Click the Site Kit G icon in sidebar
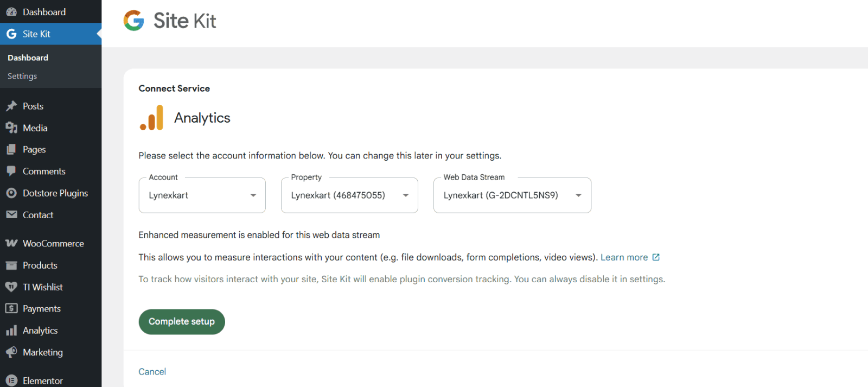868x387 pixels. [11, 34]
